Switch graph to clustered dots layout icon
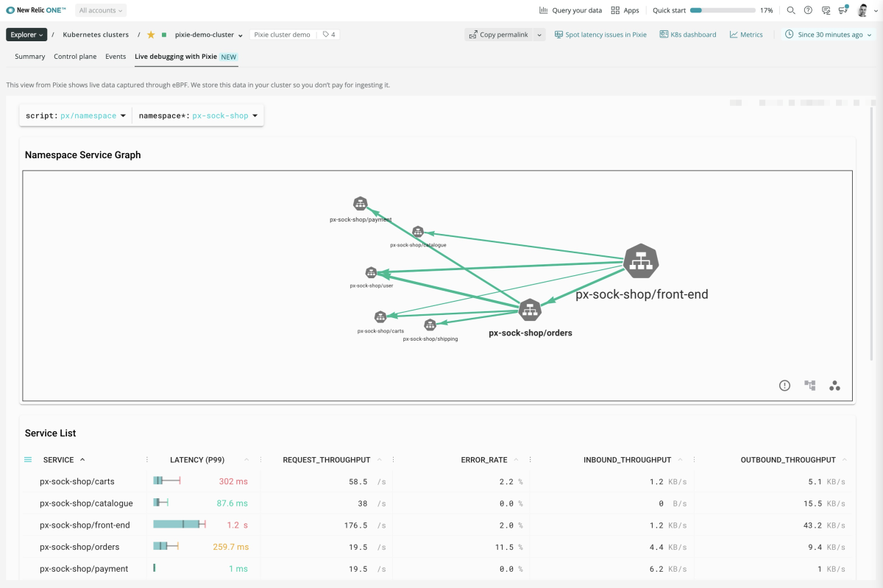The image size is (883, 588). 834,386
